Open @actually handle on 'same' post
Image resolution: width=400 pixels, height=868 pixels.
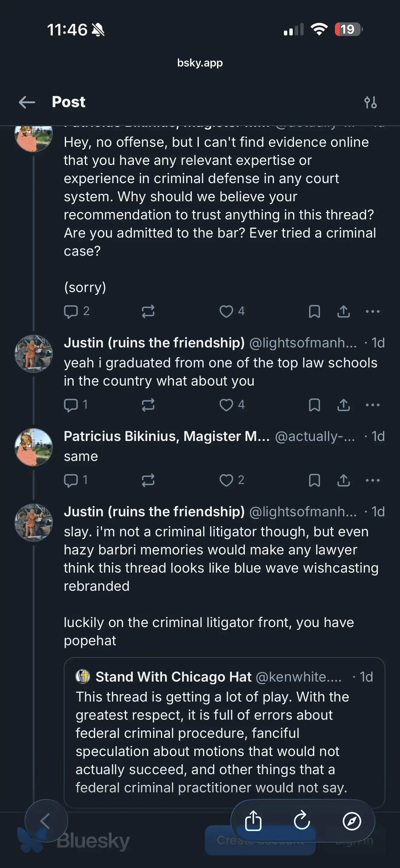click(x=315, y=436)
